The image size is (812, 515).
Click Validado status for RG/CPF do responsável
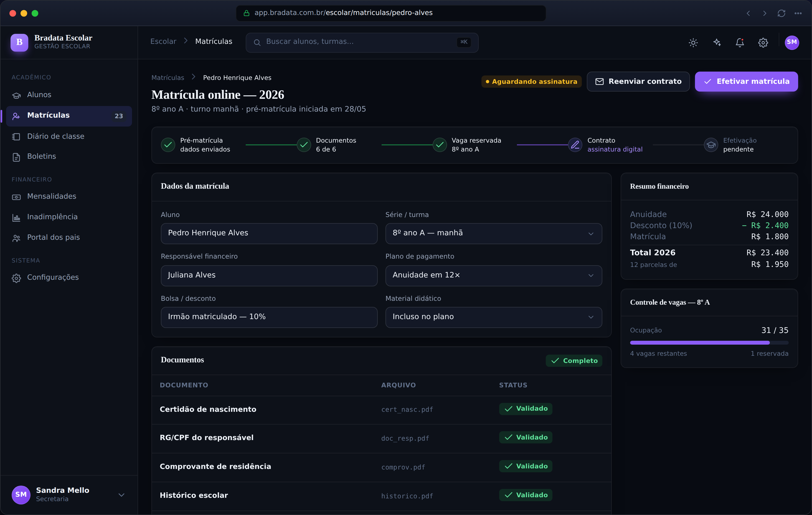coord(525,437)
